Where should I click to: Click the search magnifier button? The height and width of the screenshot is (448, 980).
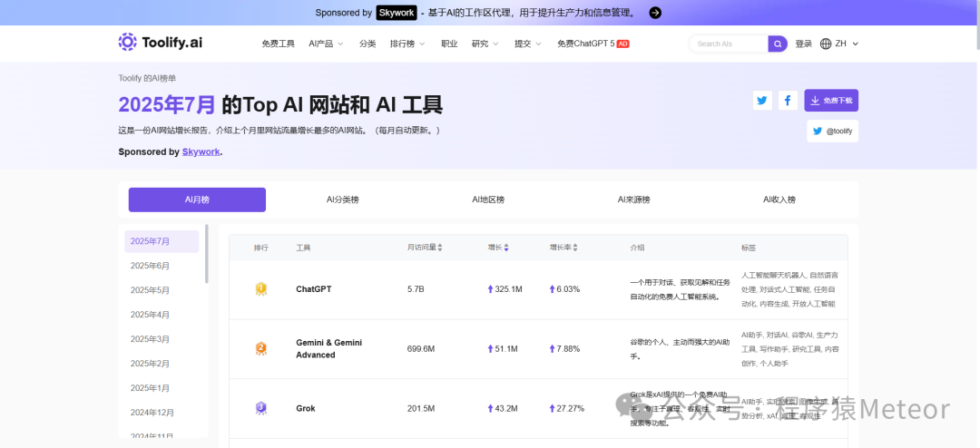click(778, 44)
